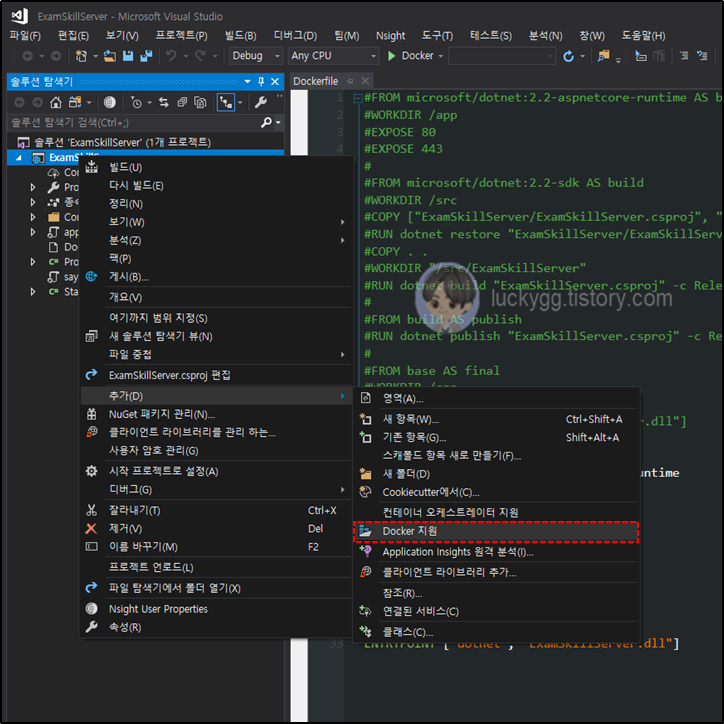The height and width of the screenshot is (724, 724).
Task: Select 시작 프로젝트로 설정(A)
Action: click(216, 471)
